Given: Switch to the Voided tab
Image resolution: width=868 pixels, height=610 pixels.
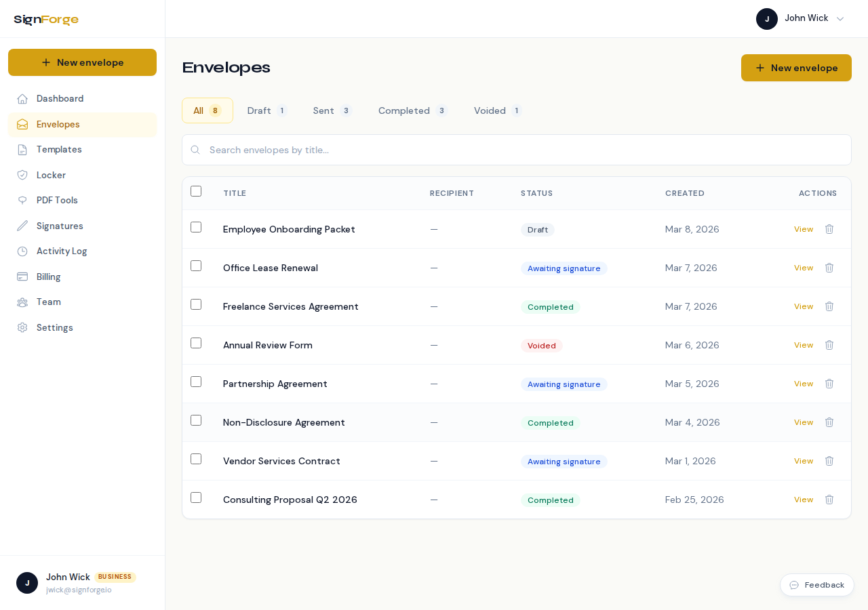Looking at the screenshot, I should 498,110.
